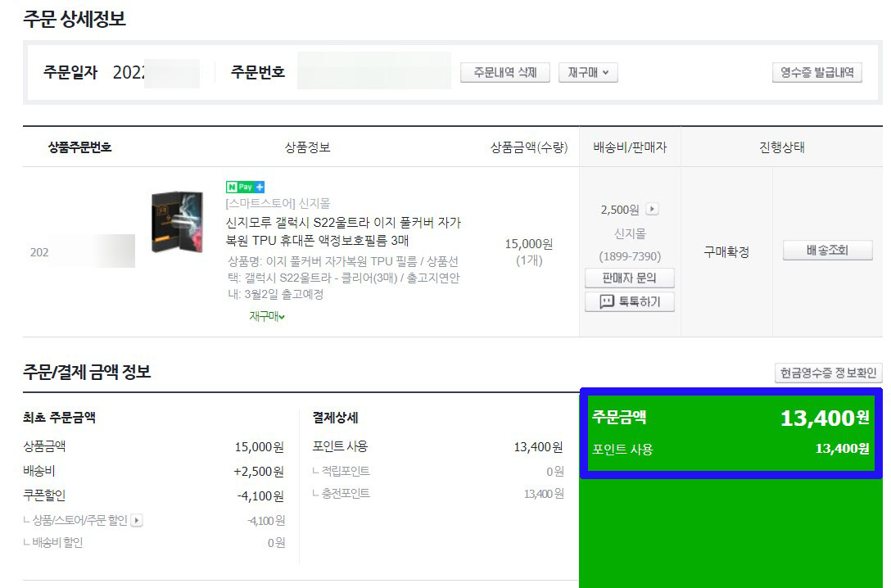Click the 판매자 문의 button
The height and width of the screenshot is (588, 891).
pyautogui.click(x=630, y=278)
